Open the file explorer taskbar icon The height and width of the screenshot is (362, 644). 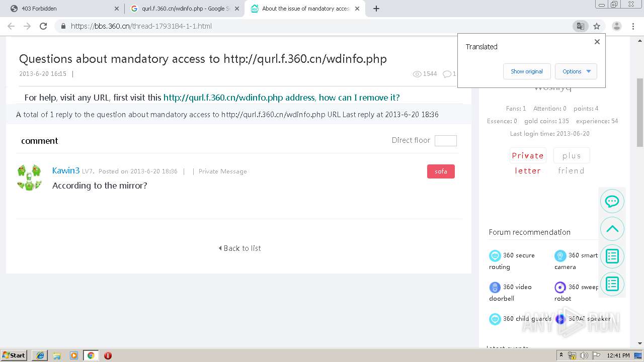point(57,355)
